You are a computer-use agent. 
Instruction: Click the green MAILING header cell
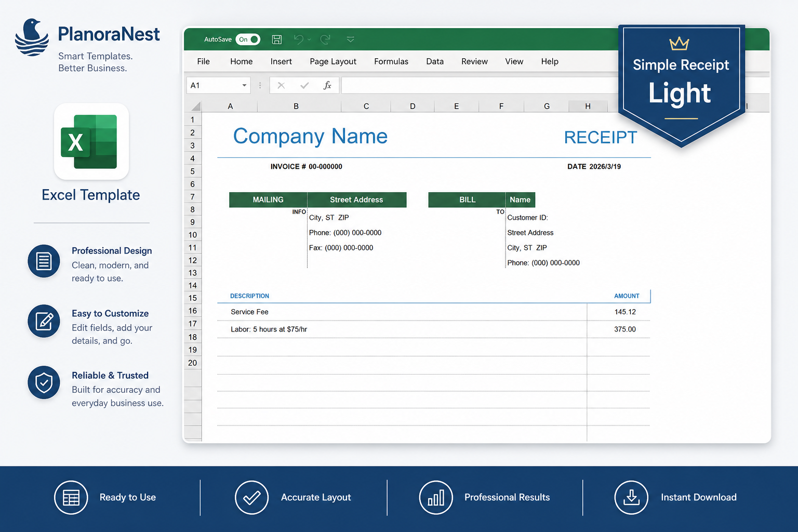(268, 200)
